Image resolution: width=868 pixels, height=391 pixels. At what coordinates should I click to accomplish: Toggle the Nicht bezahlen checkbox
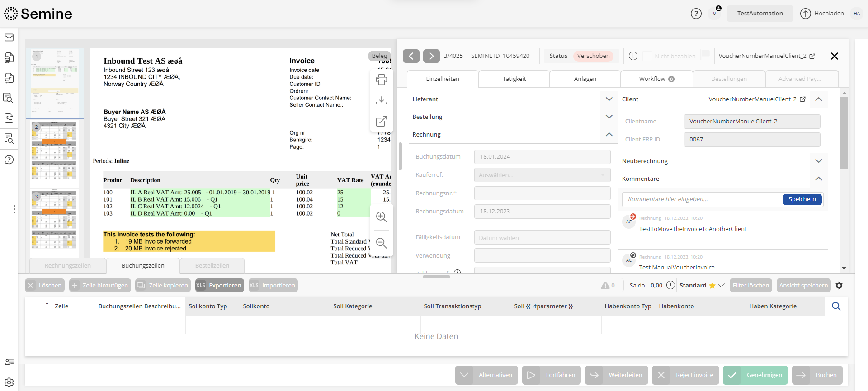point(647,56)
